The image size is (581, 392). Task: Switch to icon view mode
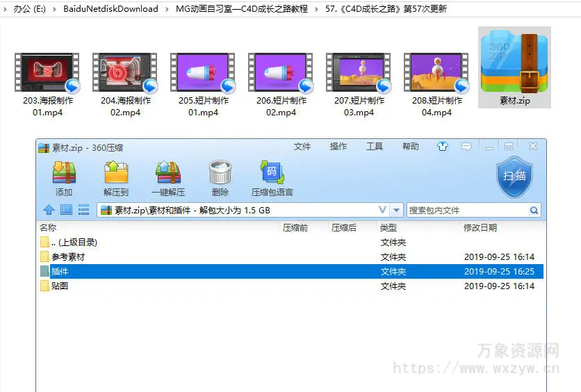pos(66,210)
